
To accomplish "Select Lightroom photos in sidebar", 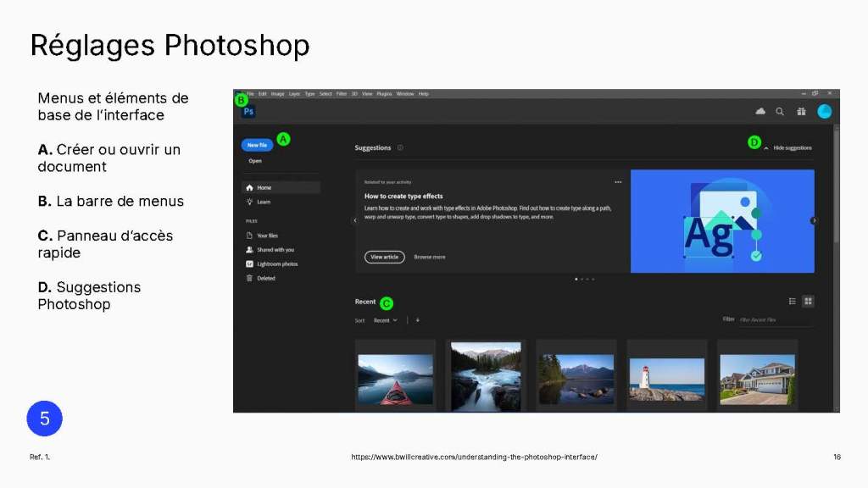I will (272, 264).
